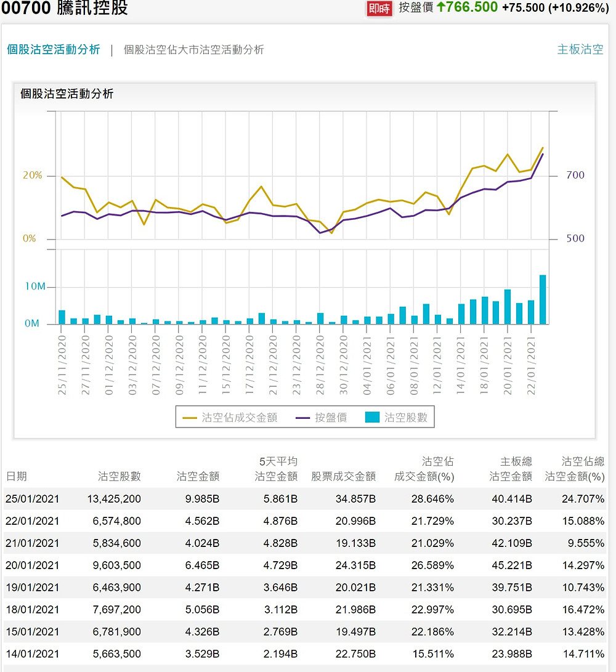This screenshot has height=672, width=616.
Task: Click the 9.985B short amount value
Action: pos(202,499)
